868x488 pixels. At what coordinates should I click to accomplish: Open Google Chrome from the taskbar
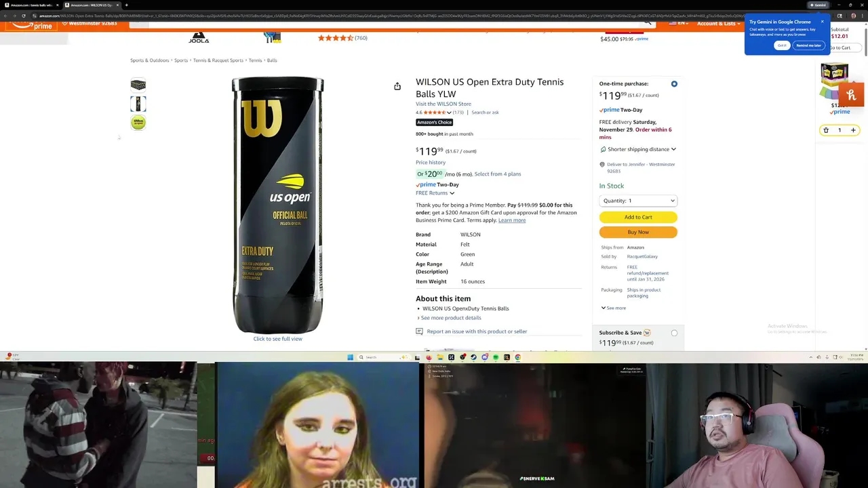tap(517, 357)
